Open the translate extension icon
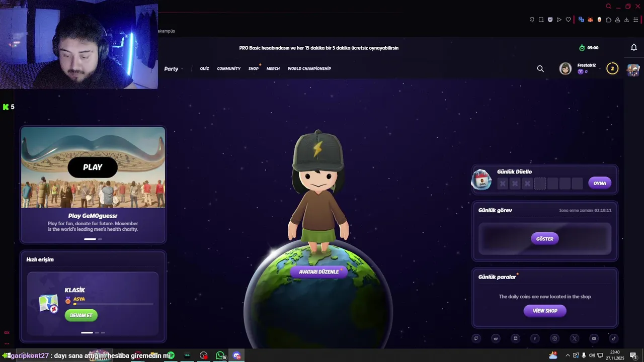 pos(581,20)
